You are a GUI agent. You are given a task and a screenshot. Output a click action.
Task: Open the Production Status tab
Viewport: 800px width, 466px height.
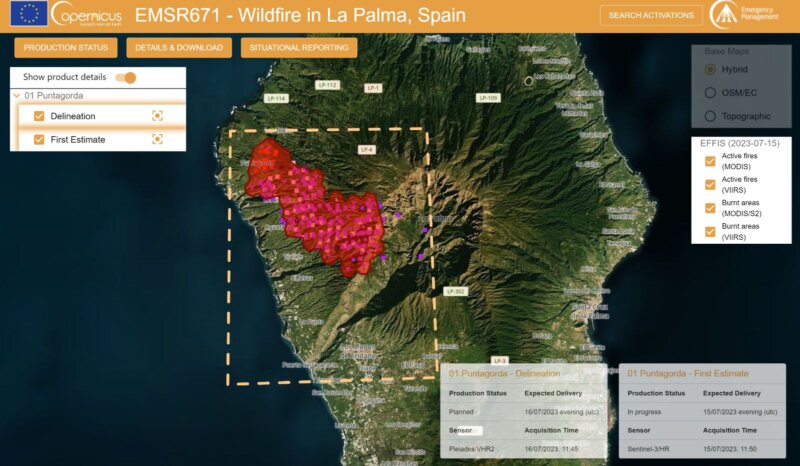[x=66, y=48]
